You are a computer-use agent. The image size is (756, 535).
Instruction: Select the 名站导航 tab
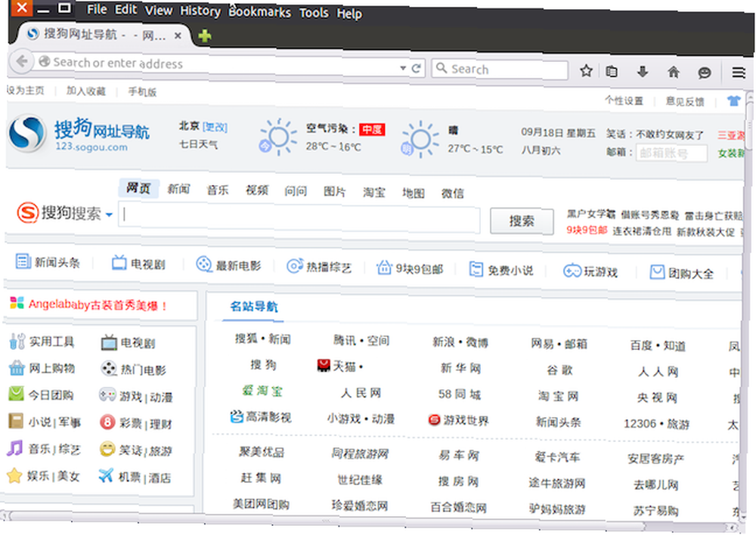[253, 307]
